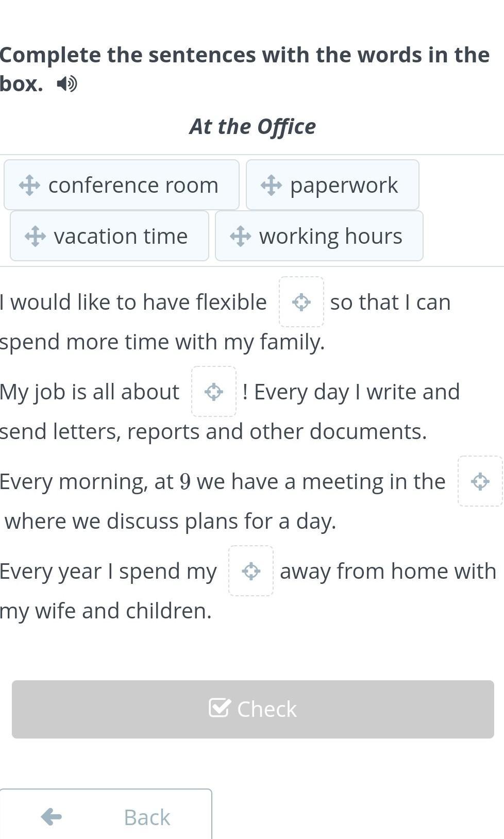This screenshot has height=839, width=504.
Task: Select the 'vacation time' word chip
Action: pos(121,236)
